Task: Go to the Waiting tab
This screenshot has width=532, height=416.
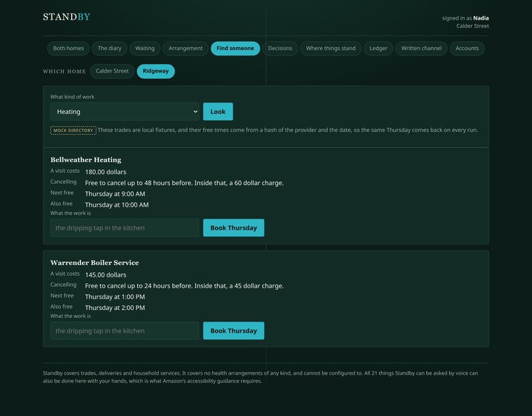Action: pos(145,48)
